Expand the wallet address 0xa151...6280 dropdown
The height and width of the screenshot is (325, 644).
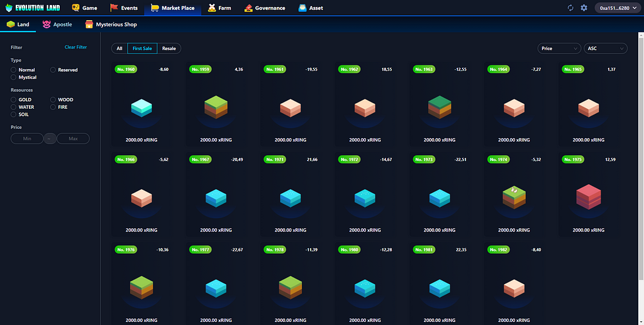tap(618, 8)
